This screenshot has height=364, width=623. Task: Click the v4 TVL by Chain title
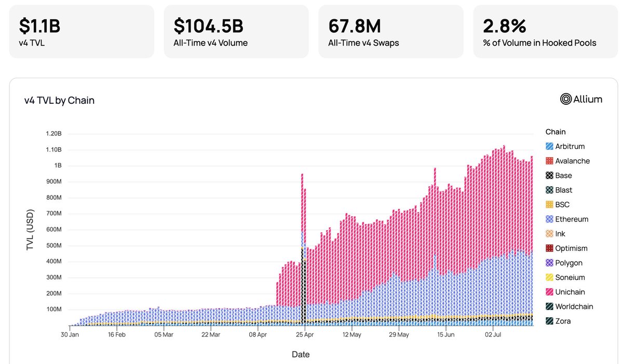click(60, 101)
